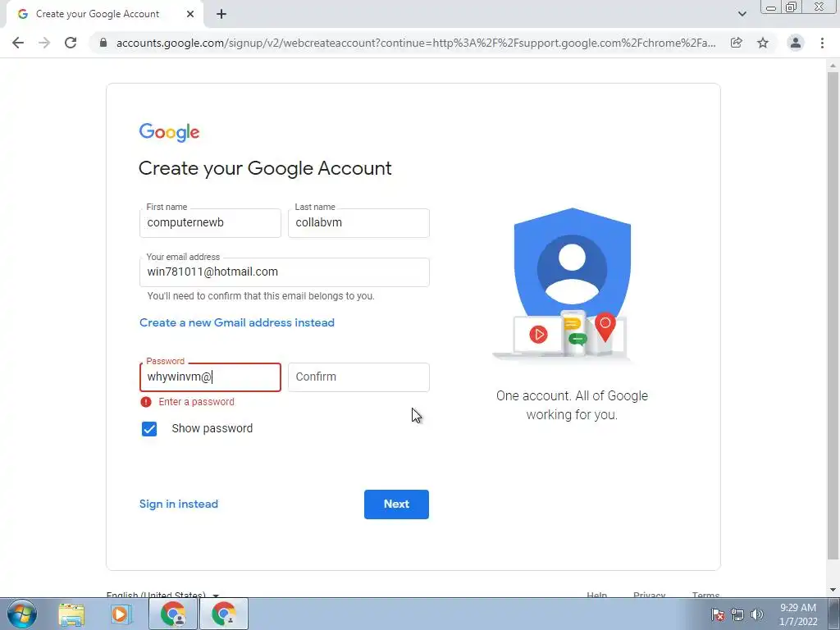This screenshot has height=630, width=840.
Task: Click the Confirm password field
Action: pyautogui.click(x=358, y=377)
